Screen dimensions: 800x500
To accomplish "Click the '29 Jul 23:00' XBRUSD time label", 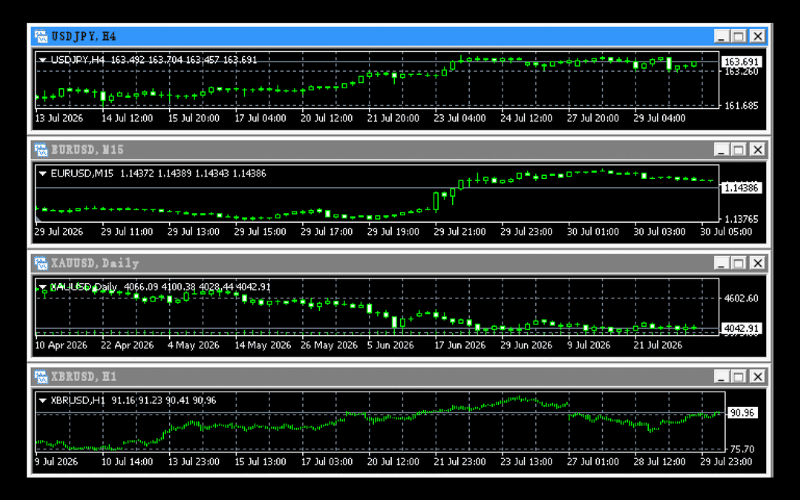I will pos(726,462).
